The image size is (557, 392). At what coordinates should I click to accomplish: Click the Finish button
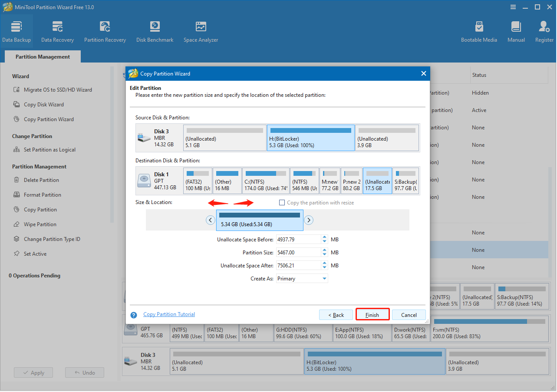372,314
